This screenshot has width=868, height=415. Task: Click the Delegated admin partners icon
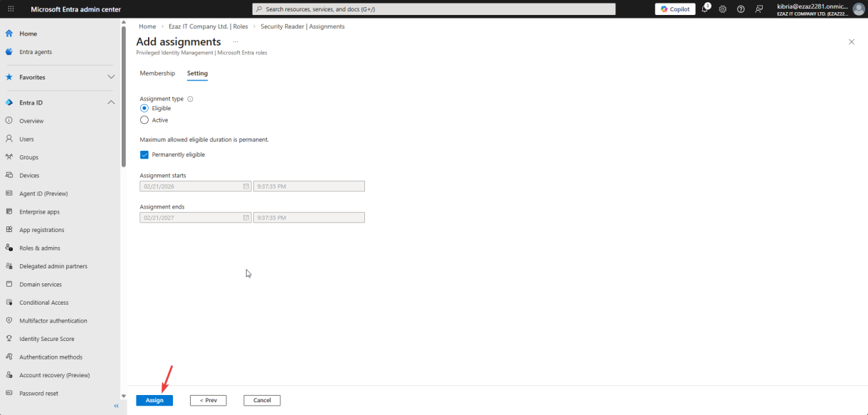point(9,266)
